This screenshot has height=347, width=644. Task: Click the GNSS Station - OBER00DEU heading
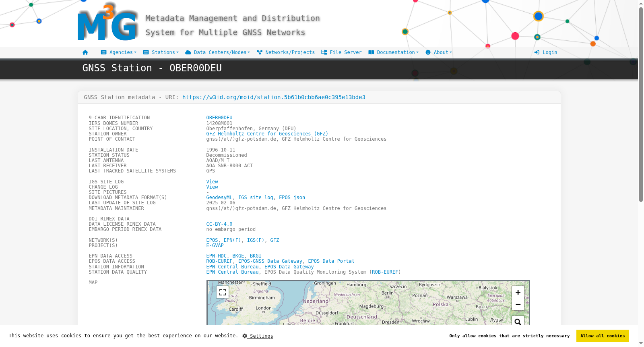152,68
